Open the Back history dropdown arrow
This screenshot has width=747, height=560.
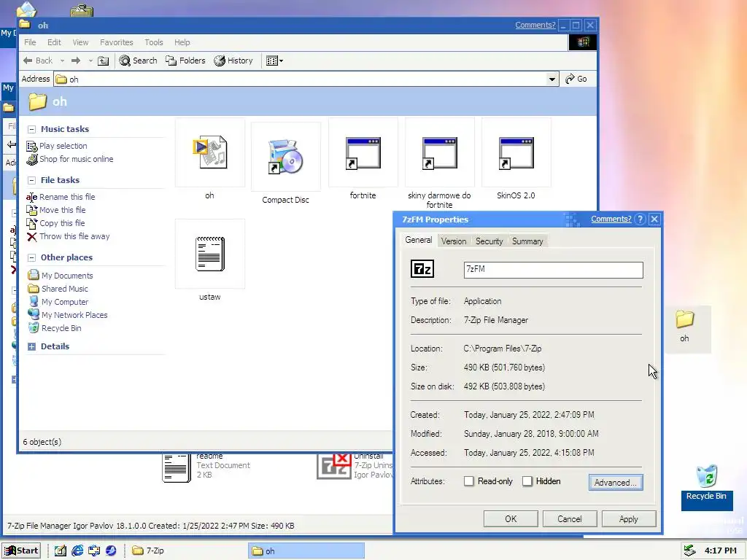pos(62,61)
